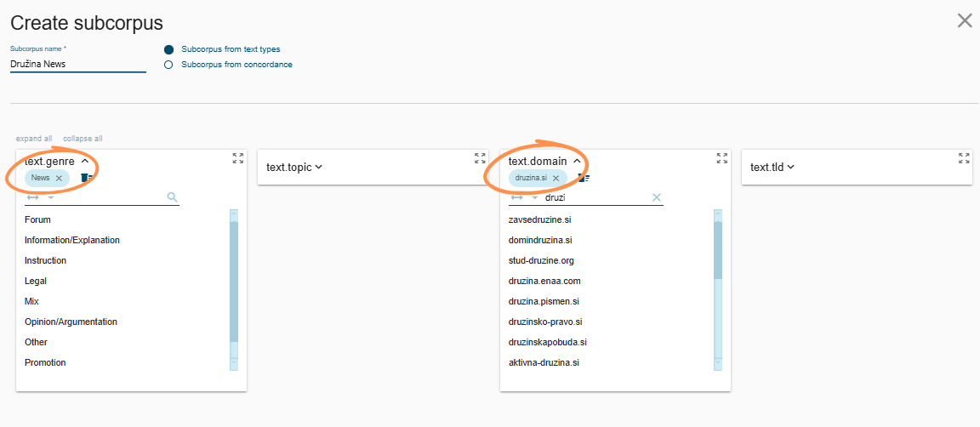Click the delete-selected icon in text.genre
The height and width of the screenshot is (427, 980).
[87, 178]
